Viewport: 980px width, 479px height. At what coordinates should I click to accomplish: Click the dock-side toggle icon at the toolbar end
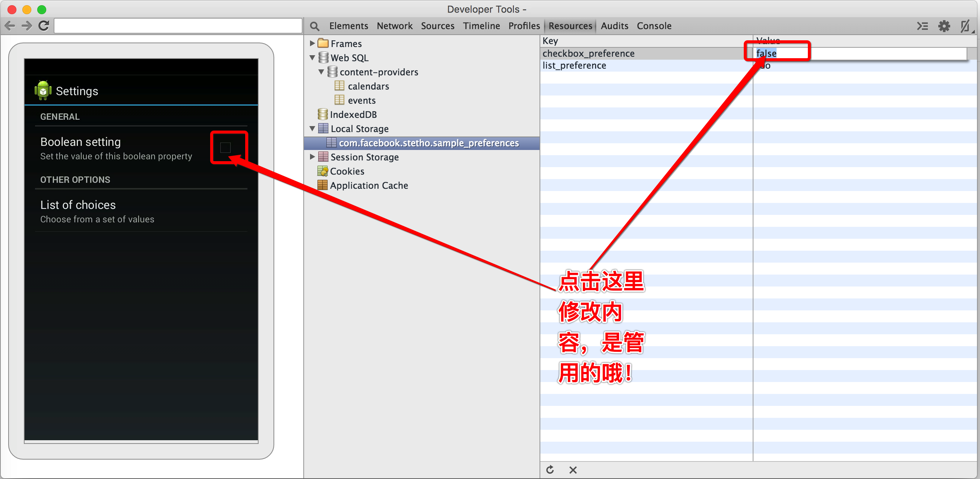(965, 26)
